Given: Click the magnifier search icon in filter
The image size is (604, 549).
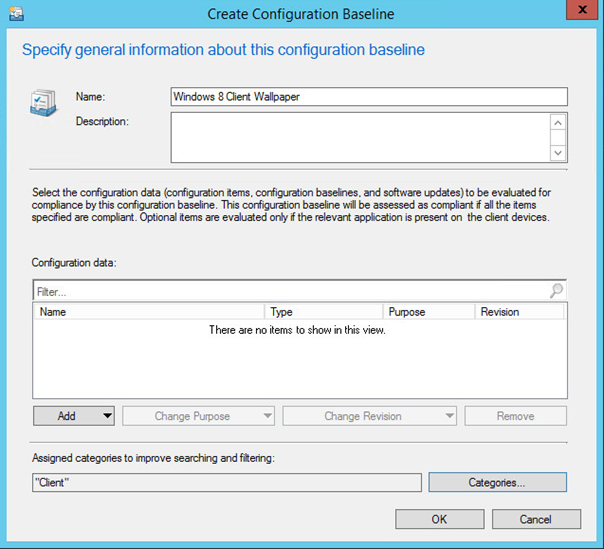Looking at the screenshot, I should [556, 291].
